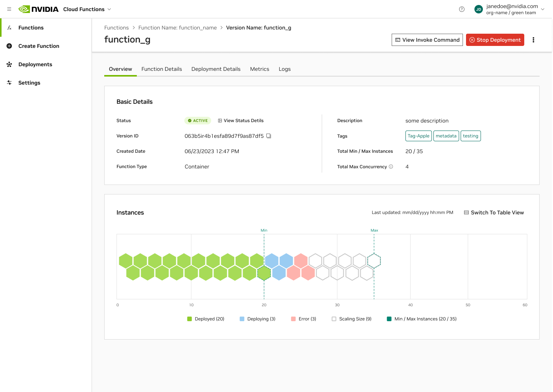Click View Invoke Command button

(x=427, y=40)
